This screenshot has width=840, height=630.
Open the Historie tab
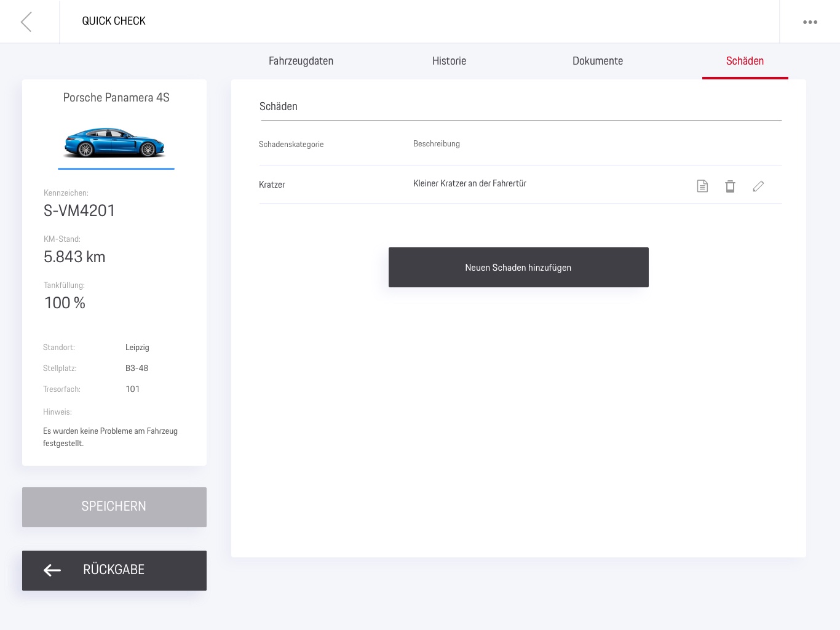point(449,61)
